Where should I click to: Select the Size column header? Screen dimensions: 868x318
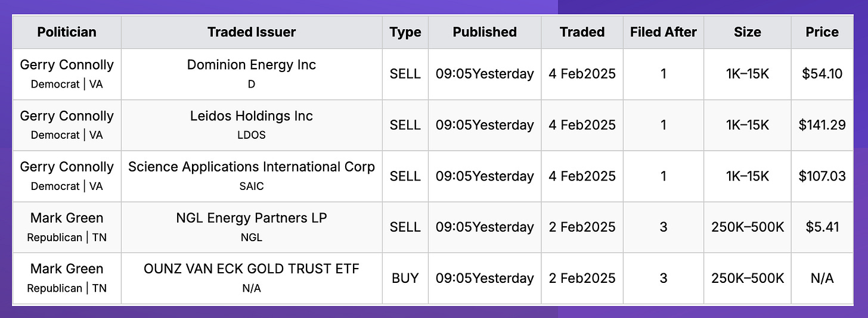(748, 32)
